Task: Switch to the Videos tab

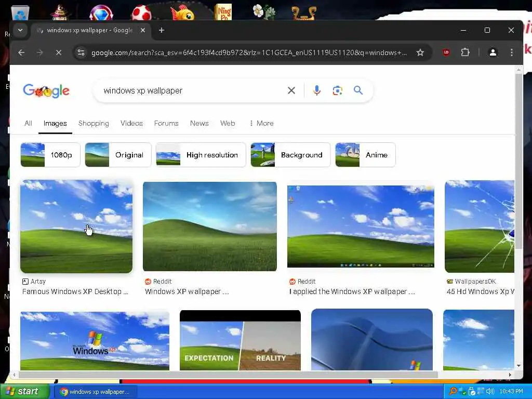Action: [x=131, y=123]
